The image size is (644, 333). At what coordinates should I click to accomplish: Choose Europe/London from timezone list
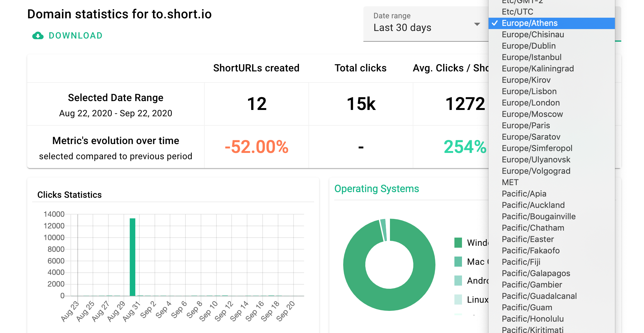coord(531,103)
